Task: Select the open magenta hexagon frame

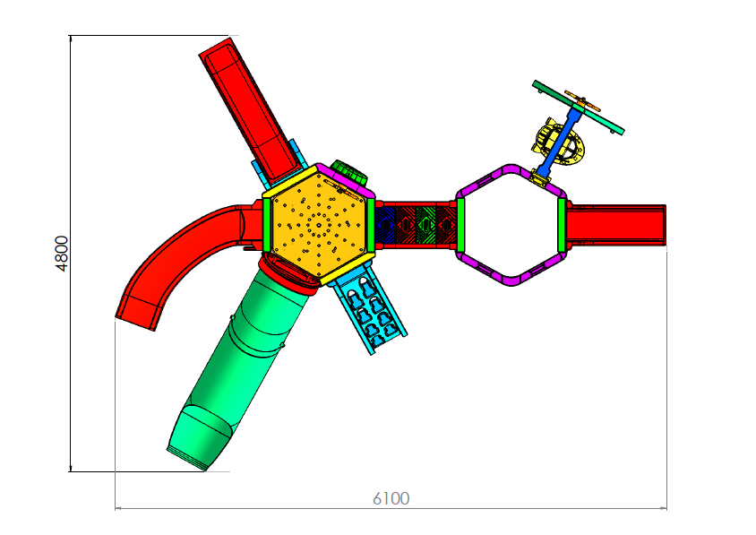Action: coord(511,225)
